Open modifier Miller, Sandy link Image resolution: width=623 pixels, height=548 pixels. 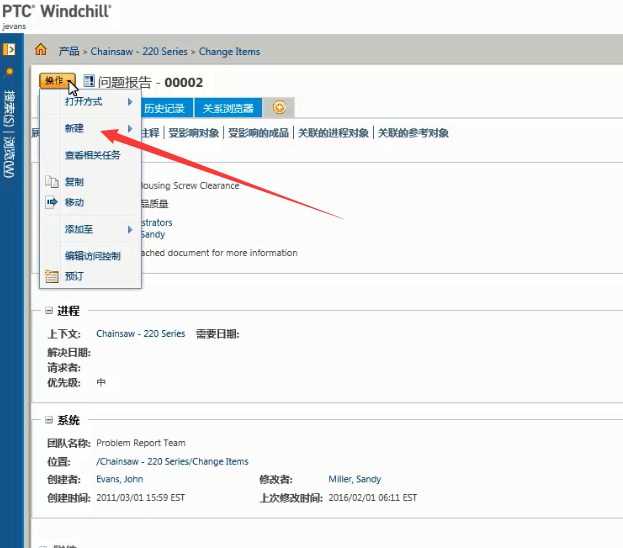[x=354, y=479]
